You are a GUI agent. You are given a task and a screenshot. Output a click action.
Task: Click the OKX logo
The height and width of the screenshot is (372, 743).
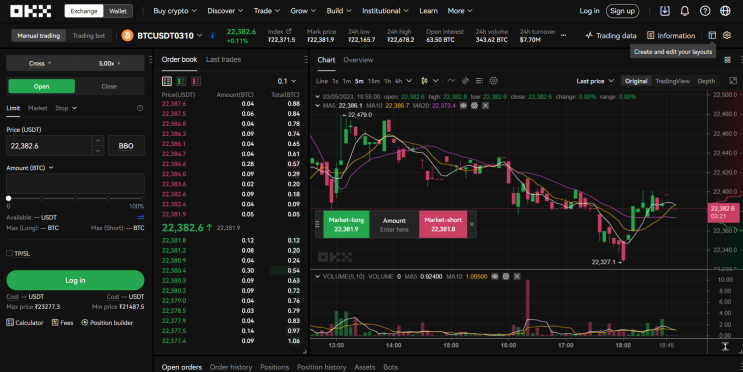pos(30,11)
